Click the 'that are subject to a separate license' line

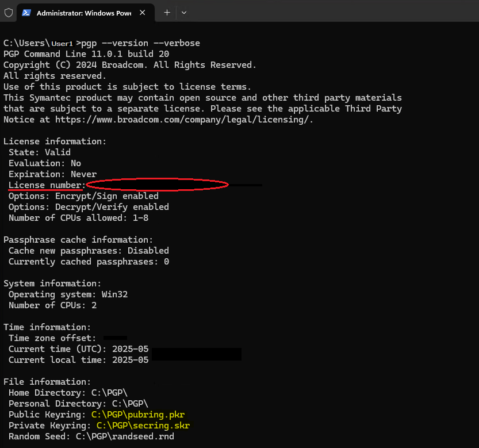[202, 109]
